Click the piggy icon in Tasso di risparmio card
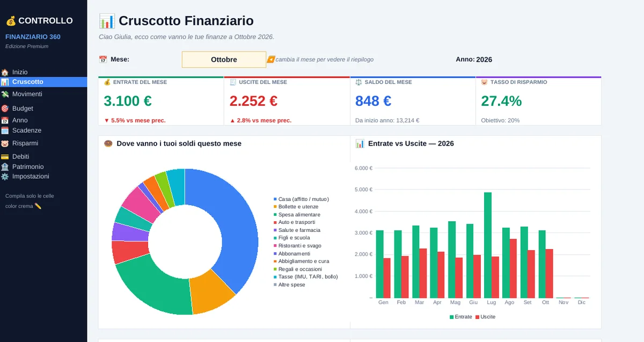Screen dimensions: 644x342 (484, 82)
